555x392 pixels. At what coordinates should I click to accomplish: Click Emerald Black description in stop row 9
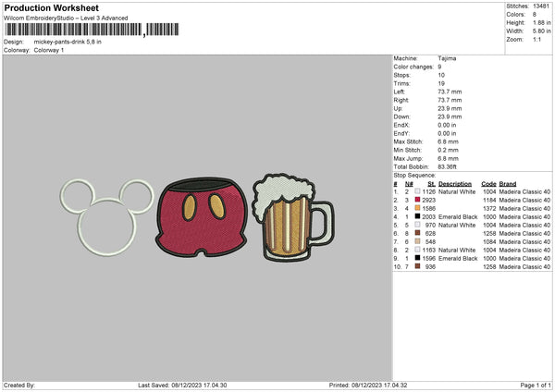click(458, 258)
